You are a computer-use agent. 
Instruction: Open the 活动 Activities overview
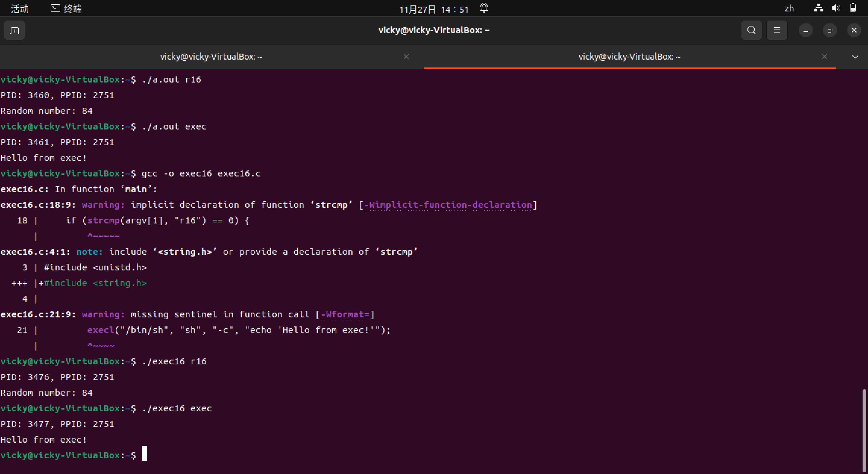[x=20, y=9]
